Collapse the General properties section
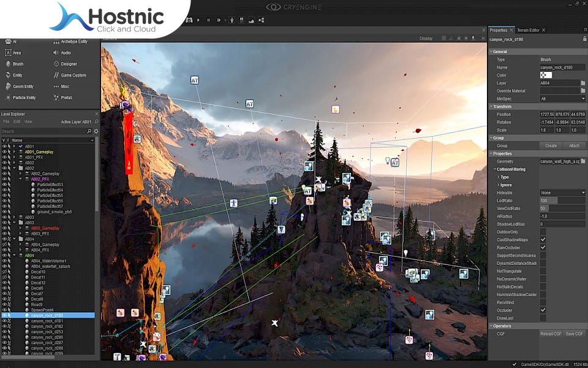588x368 pixels. point(491,52)
